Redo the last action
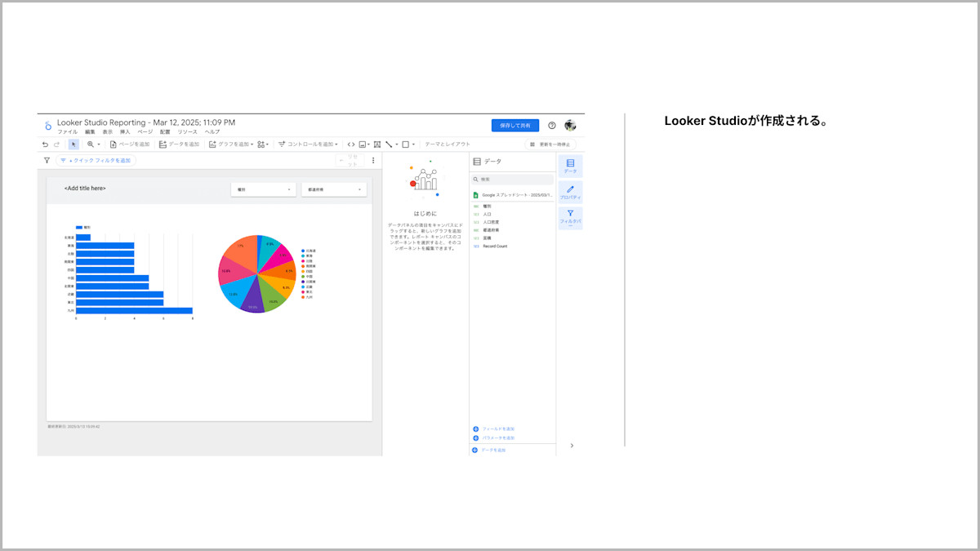Screen dimensions: 980x551 pos(56,144)
